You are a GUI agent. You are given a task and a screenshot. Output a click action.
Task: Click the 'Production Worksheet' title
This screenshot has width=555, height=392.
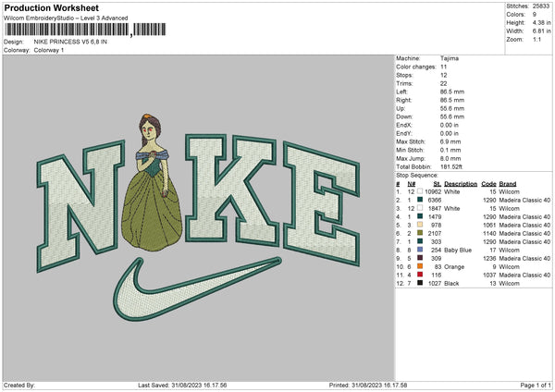[x=51, y=7]
